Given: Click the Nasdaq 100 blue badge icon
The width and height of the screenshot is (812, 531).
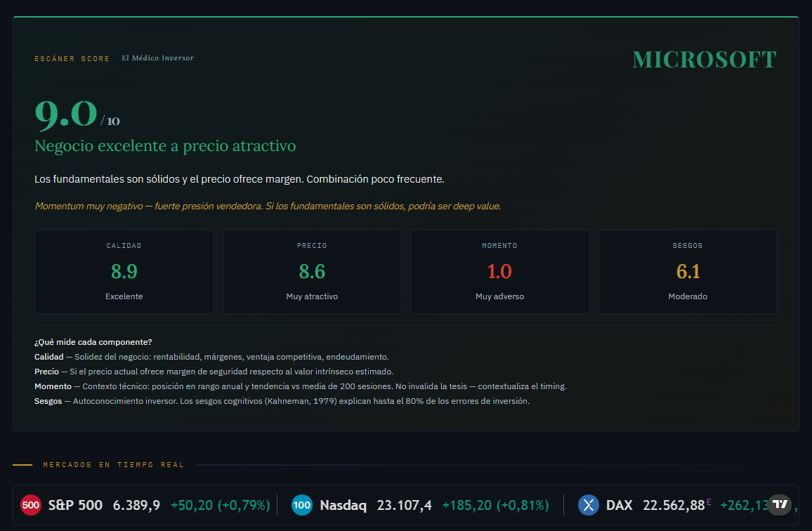Looking at the screenshot, I should click(302, 505).
